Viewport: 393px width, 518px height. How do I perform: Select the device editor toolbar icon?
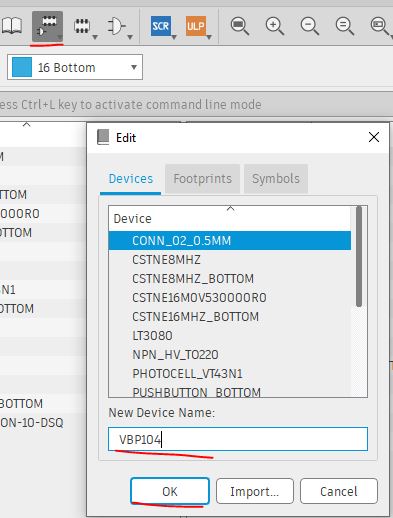(x=47, y=26)
